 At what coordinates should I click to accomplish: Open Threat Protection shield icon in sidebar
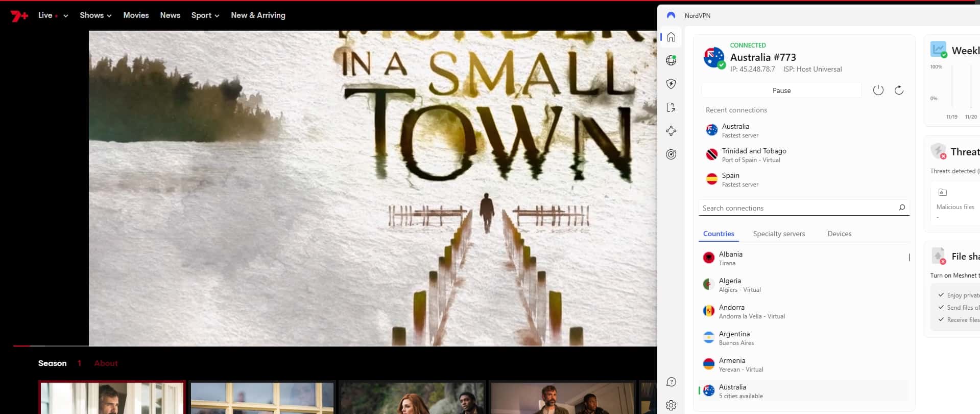click(671, 84)
